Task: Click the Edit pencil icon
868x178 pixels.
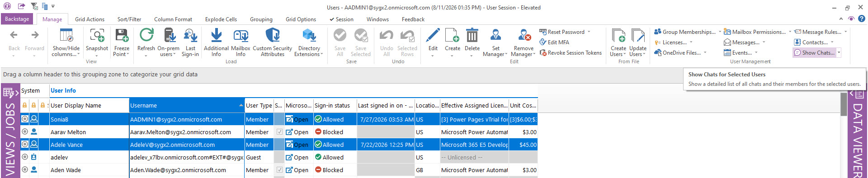Action: [x=433, y=35]
